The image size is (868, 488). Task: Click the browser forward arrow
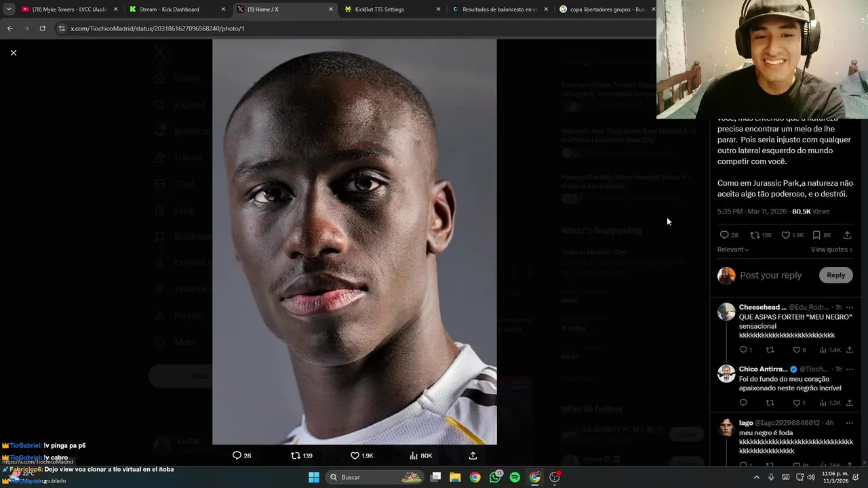26,28
